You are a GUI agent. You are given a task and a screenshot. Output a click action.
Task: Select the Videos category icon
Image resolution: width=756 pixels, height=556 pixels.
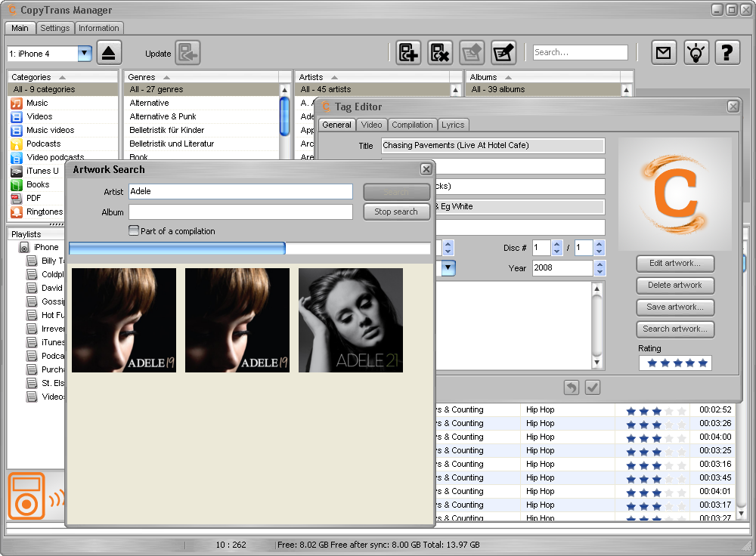click(x=17, y=116)
